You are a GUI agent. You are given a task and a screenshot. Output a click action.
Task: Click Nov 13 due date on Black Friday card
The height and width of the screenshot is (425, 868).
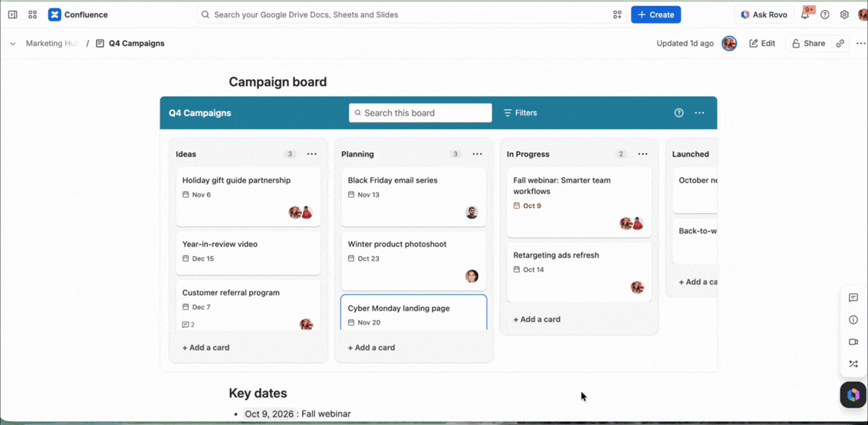click(363, 195)
